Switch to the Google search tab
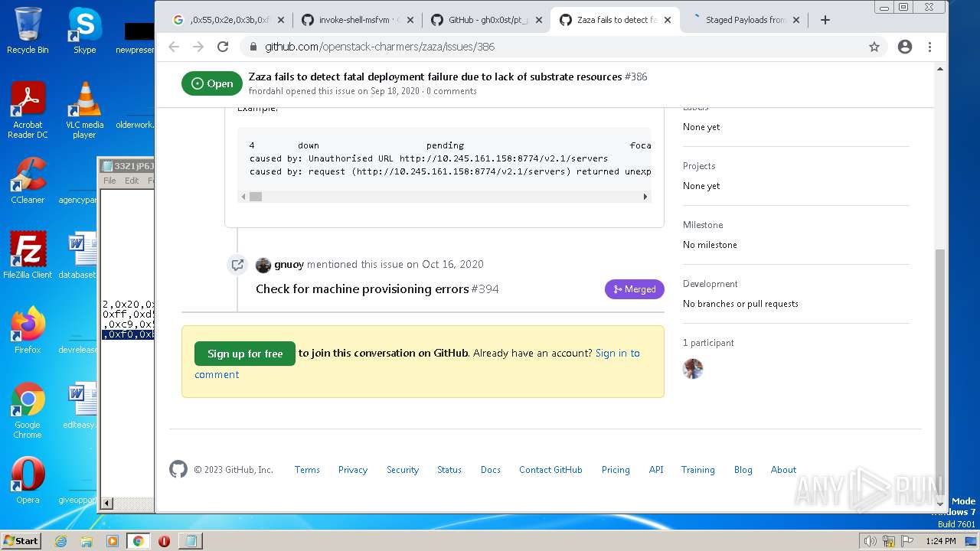The width and height of the screenshot is (980, 551). point(228,20)
